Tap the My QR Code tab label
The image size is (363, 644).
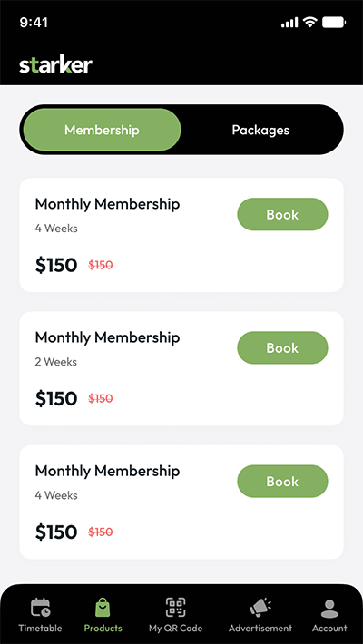175,629
